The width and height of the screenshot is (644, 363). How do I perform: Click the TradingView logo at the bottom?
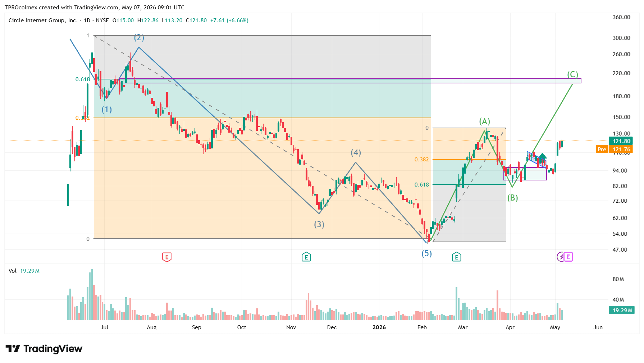click(44, 349)
